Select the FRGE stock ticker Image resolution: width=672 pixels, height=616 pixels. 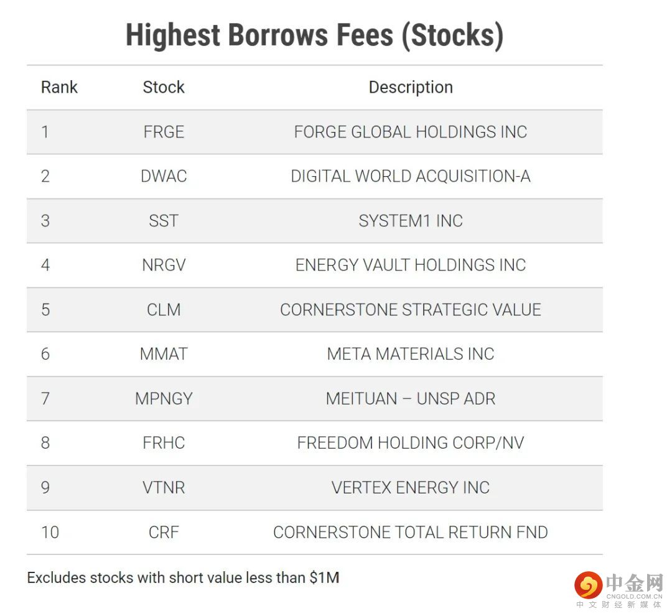coord(164,132)
